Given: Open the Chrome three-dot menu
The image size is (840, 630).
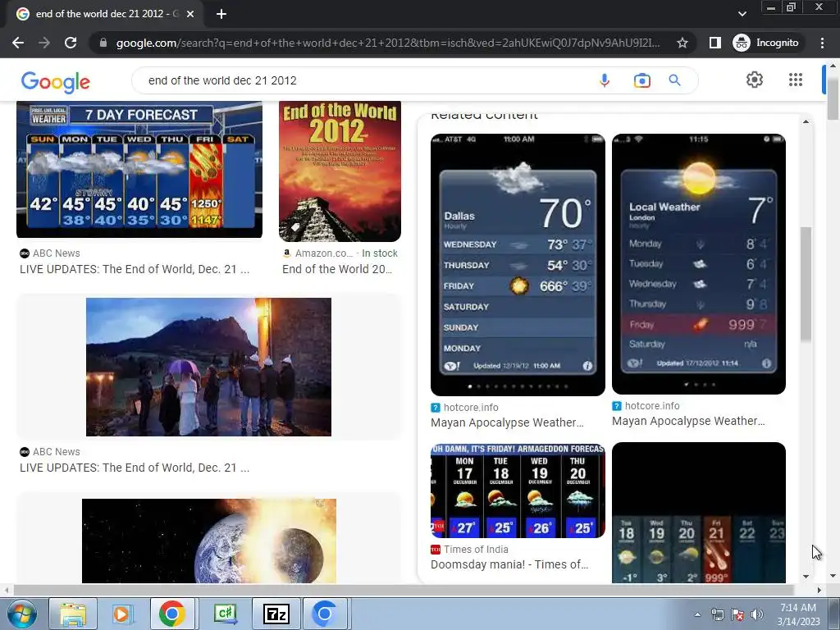Looking at the screenshot, I should (822, 43).
